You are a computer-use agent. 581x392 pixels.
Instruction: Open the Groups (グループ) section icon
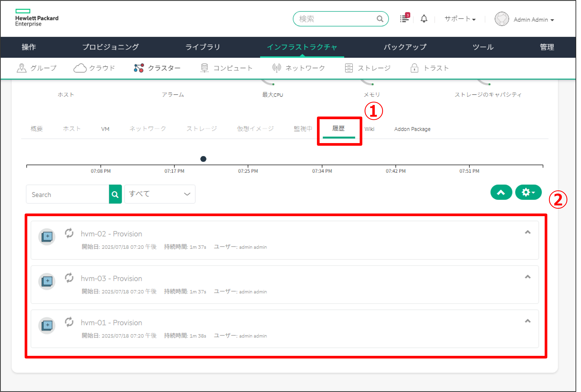22,68
